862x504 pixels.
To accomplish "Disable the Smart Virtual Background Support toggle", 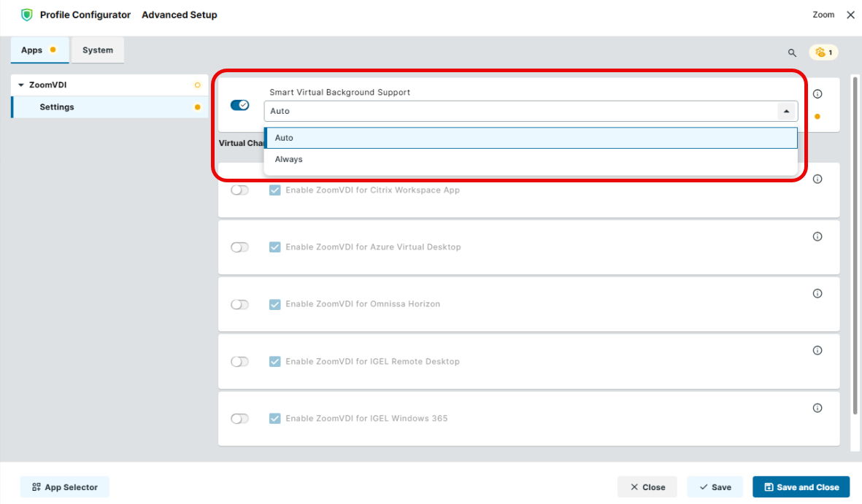I will (239, 105).
